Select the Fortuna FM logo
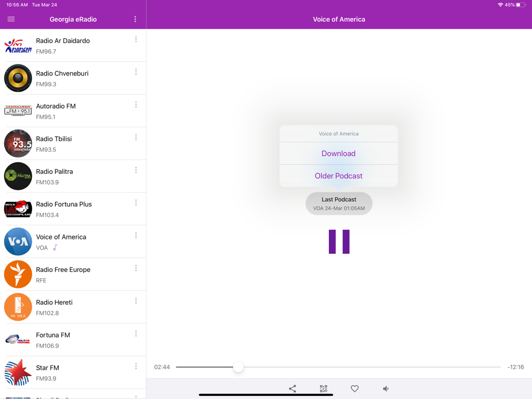The width and height of the screenshot is (532, 399). [18, 339]
